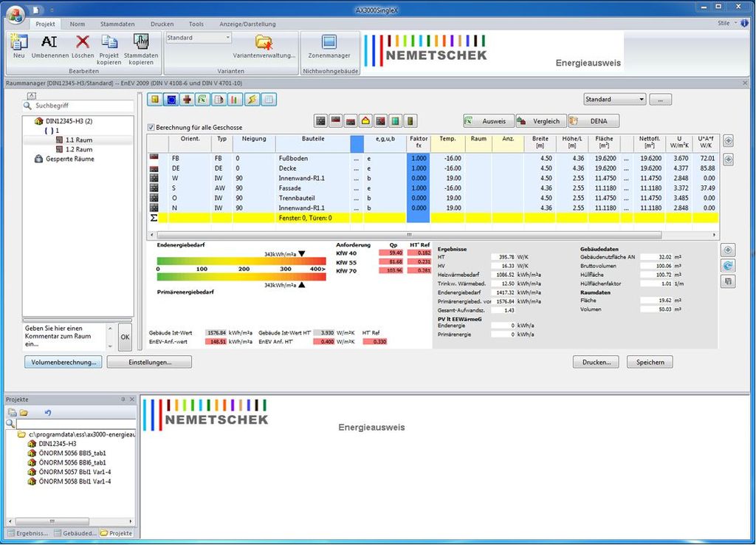Open the round application menu orb

click(x=16, y=13)
